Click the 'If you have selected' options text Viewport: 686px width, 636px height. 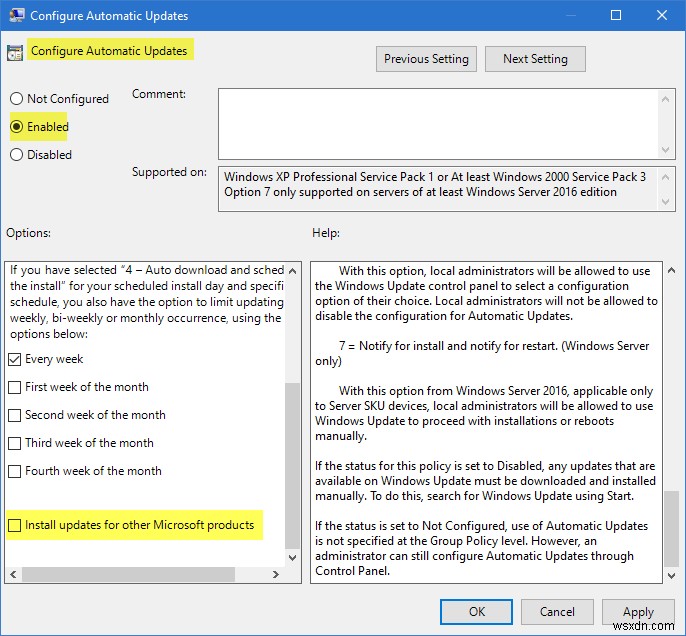[x=147, y=302]
